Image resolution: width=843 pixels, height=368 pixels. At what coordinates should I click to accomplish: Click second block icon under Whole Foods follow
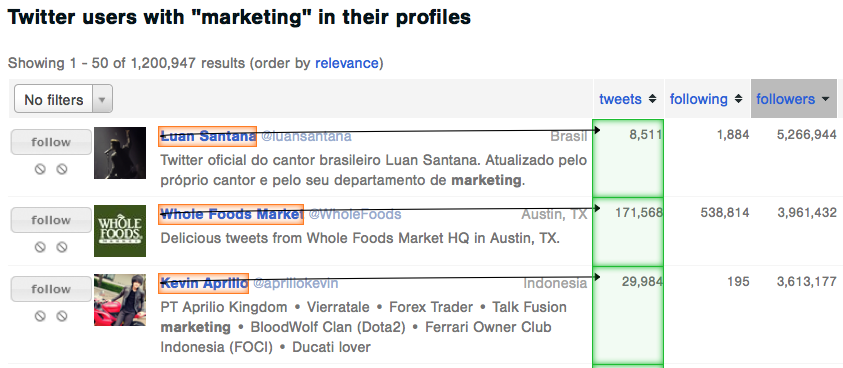pyautogui.click(x=62, y=247)
